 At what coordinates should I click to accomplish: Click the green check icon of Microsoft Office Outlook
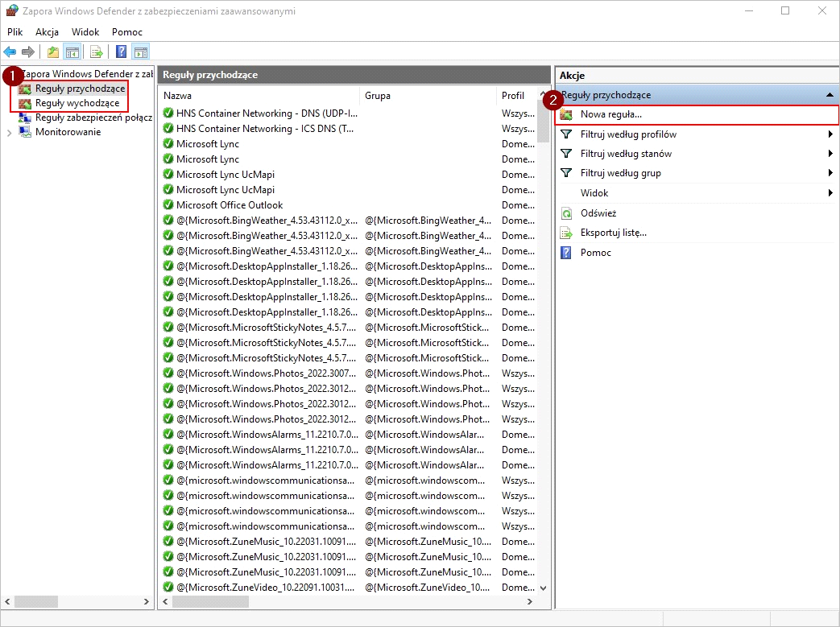168,204
